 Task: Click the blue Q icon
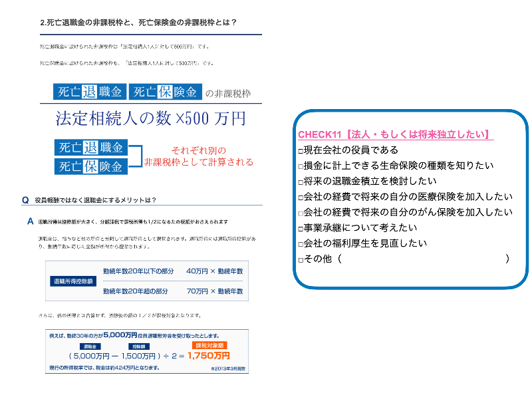tap(25, 199)
